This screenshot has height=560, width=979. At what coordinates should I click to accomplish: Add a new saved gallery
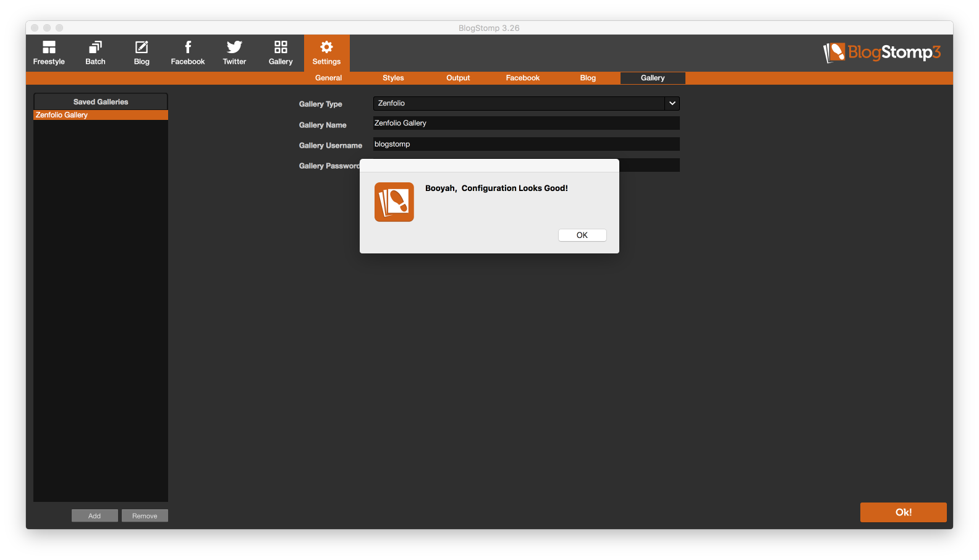coord(95,515)
